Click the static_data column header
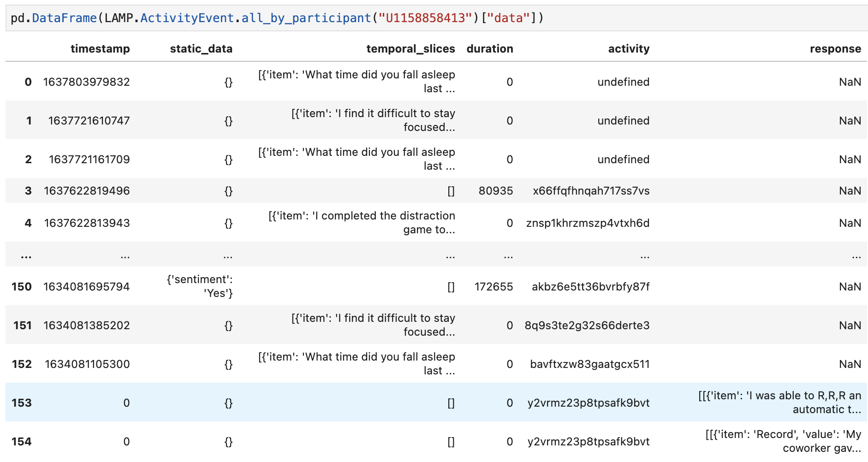 [201, 49]
